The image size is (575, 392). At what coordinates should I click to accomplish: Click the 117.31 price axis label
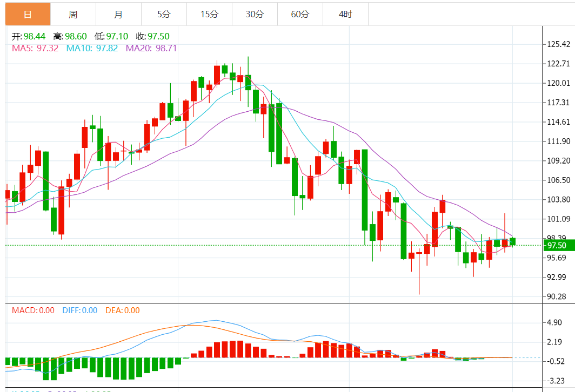[x=558, y=103]
